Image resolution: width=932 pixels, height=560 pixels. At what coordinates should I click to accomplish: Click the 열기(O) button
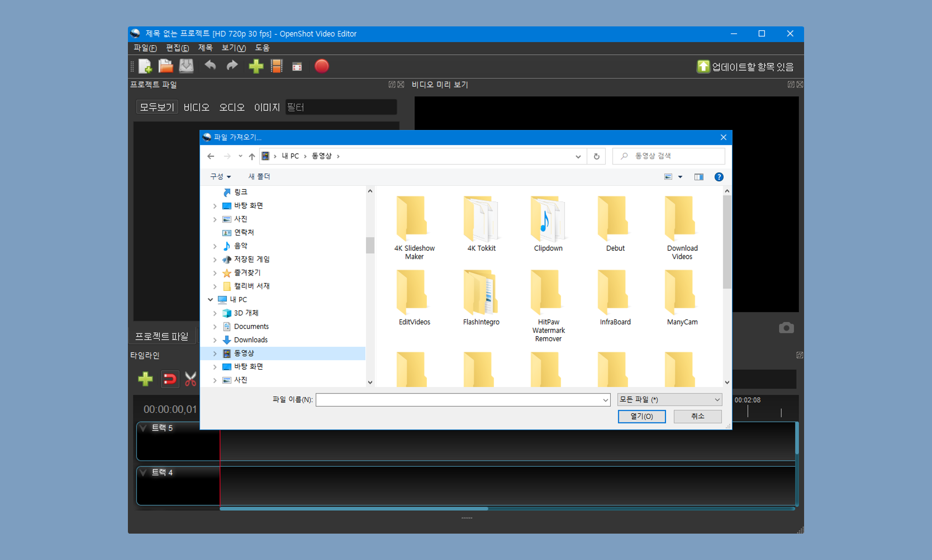click(642, 416)
